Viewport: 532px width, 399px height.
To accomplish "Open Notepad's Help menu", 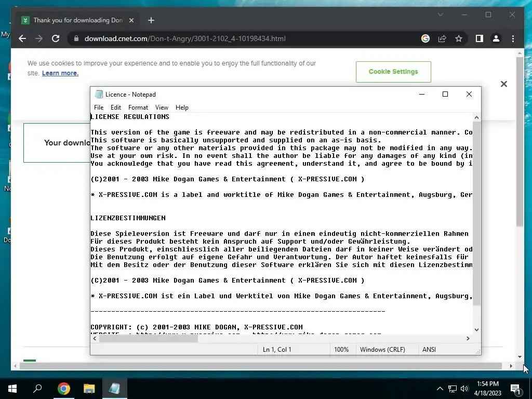I will (182, 107).
